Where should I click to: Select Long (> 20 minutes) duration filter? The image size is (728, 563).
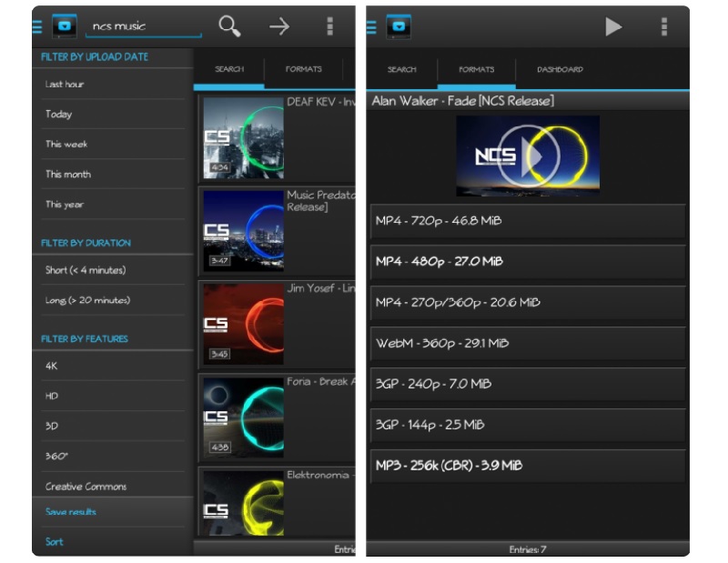click(x=113, y=300)
